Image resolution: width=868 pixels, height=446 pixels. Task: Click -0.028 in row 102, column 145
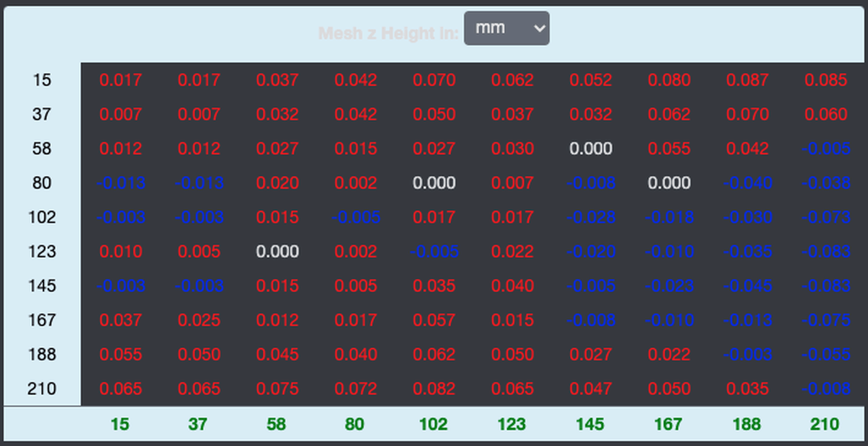[591, 217]
